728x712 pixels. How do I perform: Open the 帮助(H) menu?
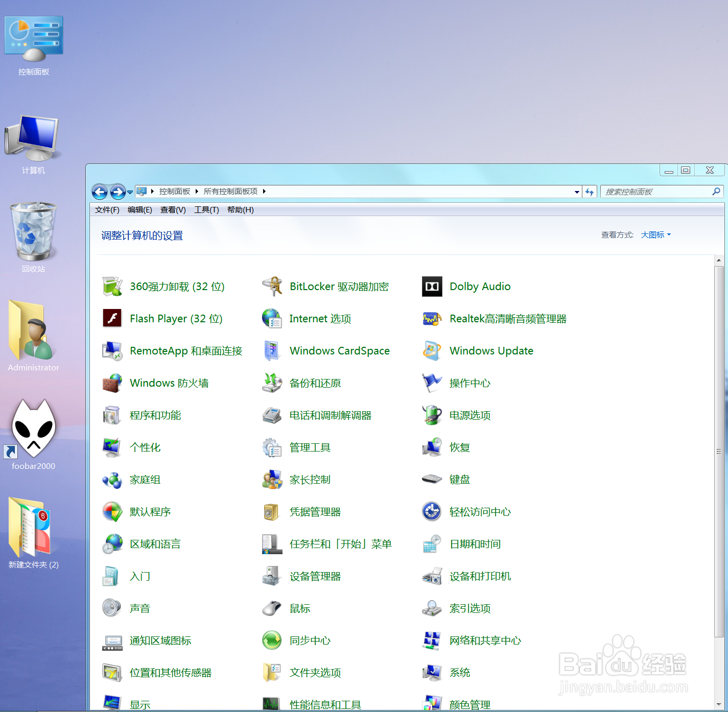241,210
